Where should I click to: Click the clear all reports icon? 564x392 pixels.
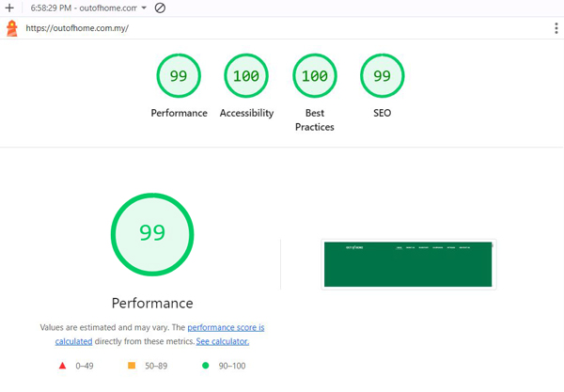pyautogui.click(x=160, y=8)
